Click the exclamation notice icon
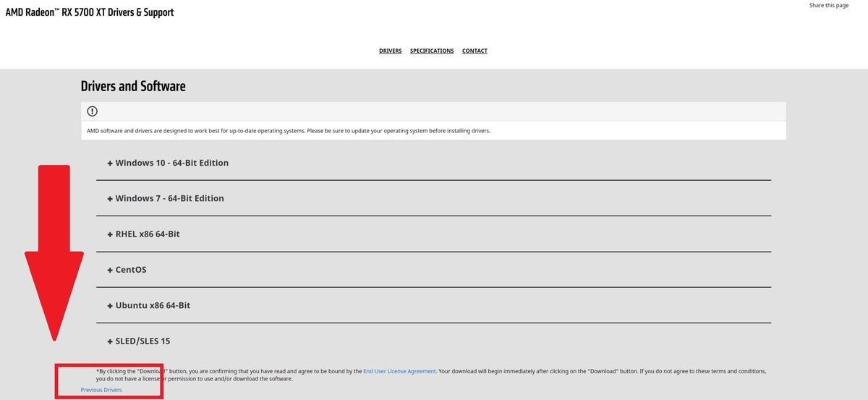Image resolution: width=868 pixels, height=400 pixels. [x=92, y=111]
